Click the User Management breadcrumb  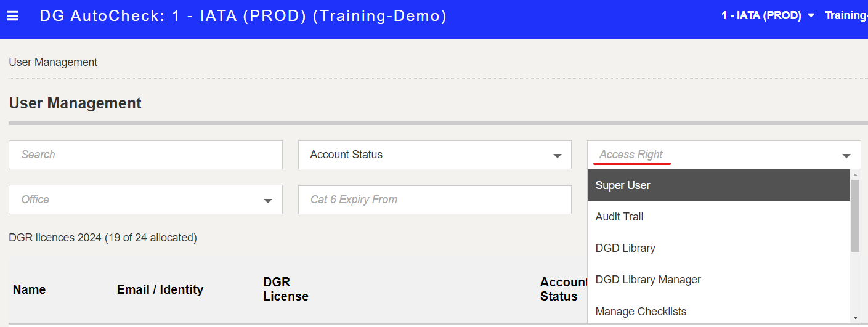(x=53, y=62)
